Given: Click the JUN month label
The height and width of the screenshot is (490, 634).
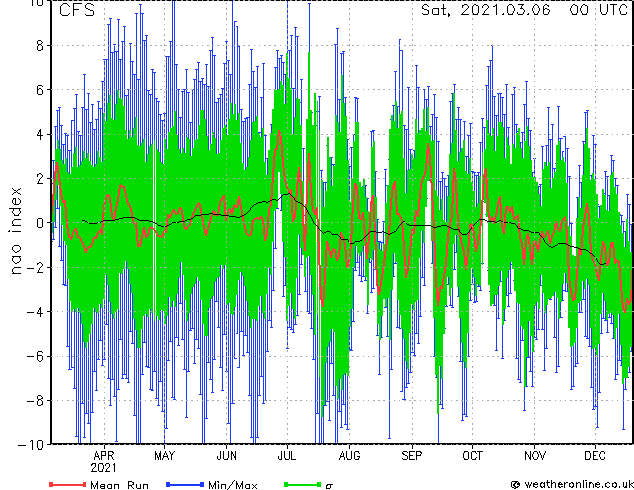Looking at the screenshot, I should click(x=226, y=456).
